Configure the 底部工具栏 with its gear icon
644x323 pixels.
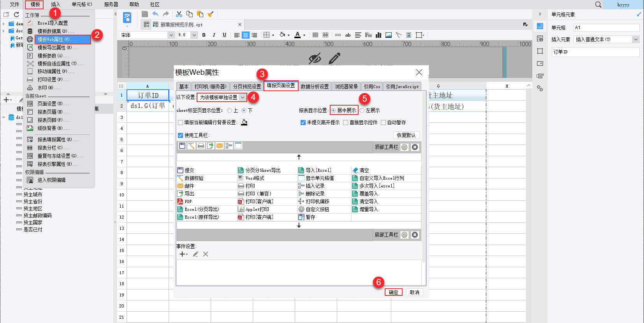(x=405, y=235)
